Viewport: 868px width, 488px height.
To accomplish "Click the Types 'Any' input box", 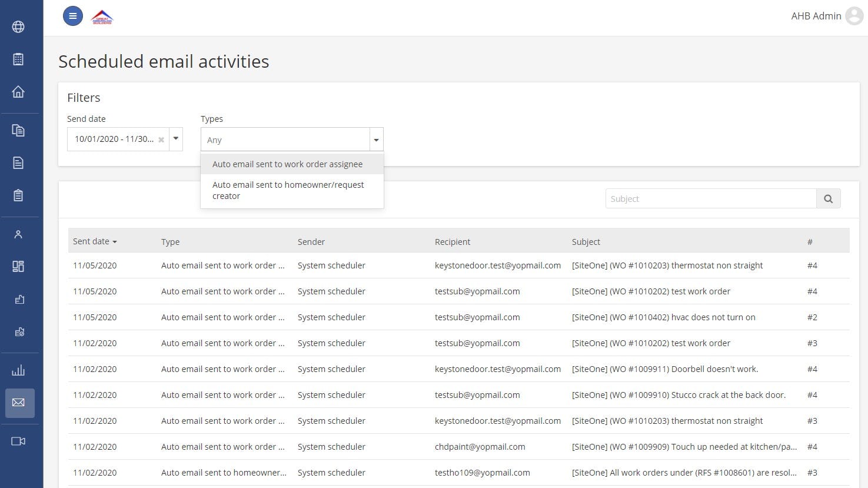I will coord(285,140).
